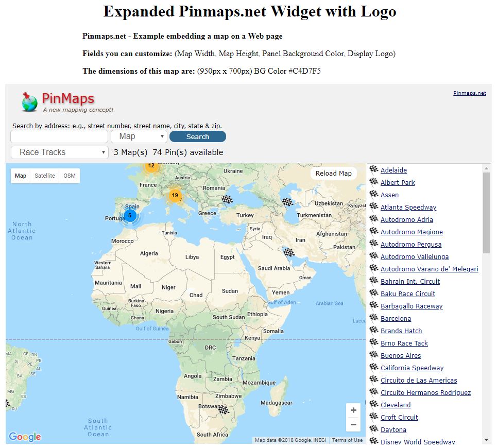The image size is (497, 448).
Task: Open the Autodromo Varano de' Melegari link
Action: click(x=429, y=269)
